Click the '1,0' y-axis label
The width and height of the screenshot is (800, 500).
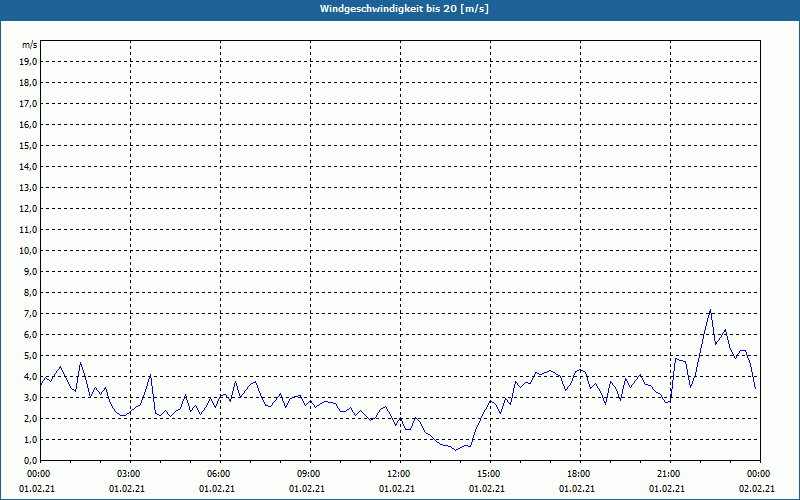click(x=31, y=440)
